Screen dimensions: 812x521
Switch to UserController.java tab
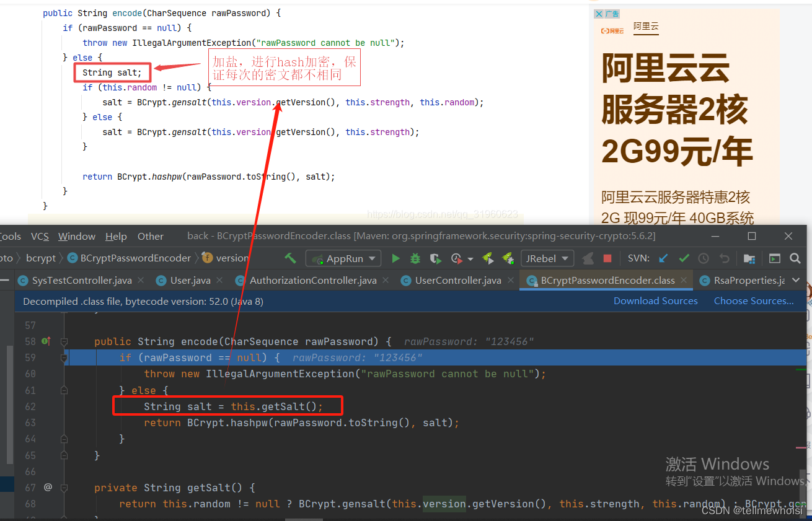[458, 281]
